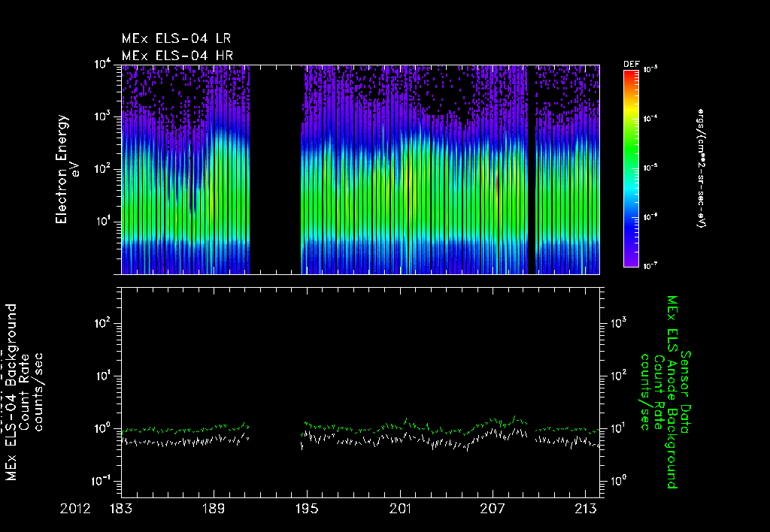Click the year '2012' on the time axis
This screenshot has height=532, width=770.
pos(75,509)
